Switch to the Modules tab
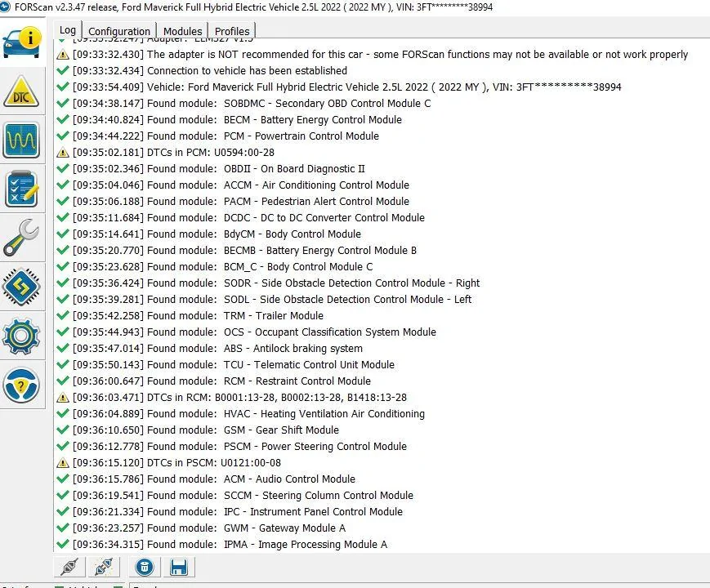 pos(182,31)
